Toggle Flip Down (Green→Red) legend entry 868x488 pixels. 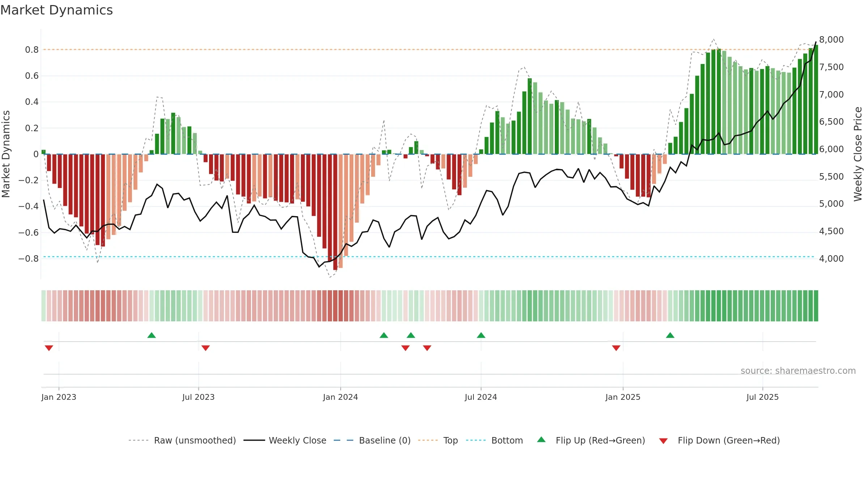tap(719, 440)
